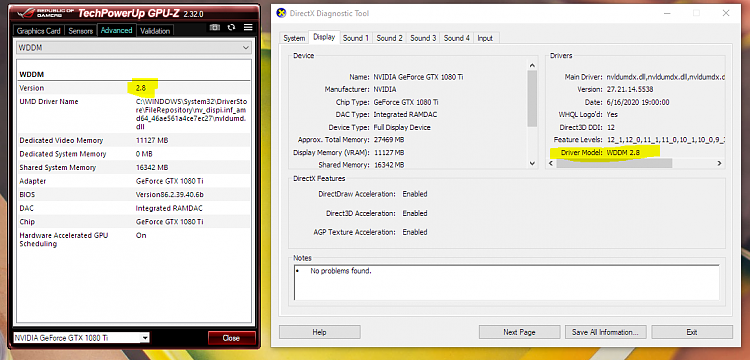Open the Sound 1 tab

tap(355, 38)
